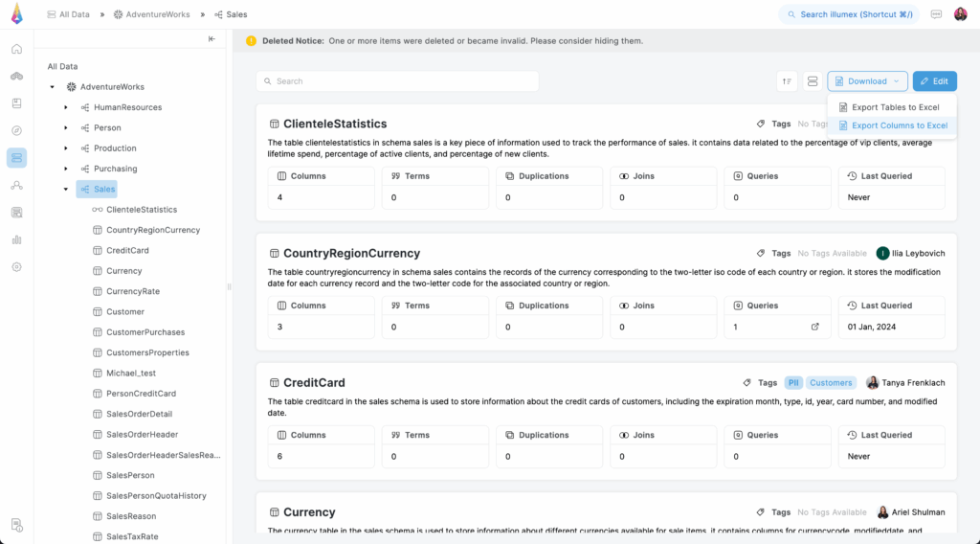Collapse the Sales schema node
Image resolution: width=980 pixels, height=544 pixels.
[x=66, y=190]
